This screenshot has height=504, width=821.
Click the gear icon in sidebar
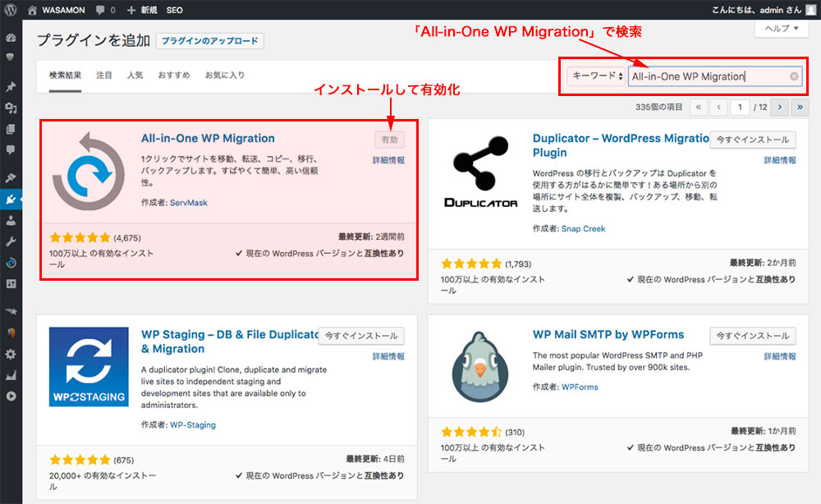point(11,355)
